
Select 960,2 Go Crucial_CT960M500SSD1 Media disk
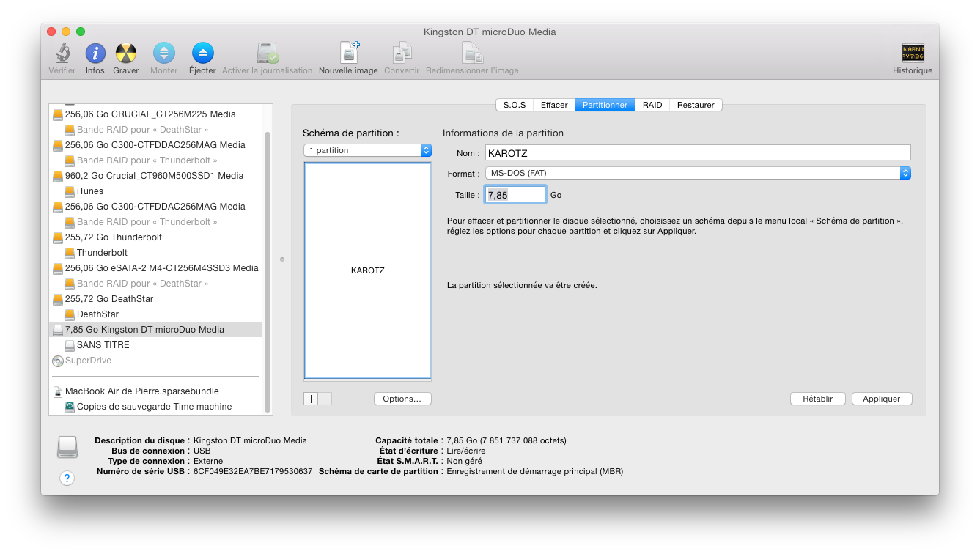click(155, 176)
